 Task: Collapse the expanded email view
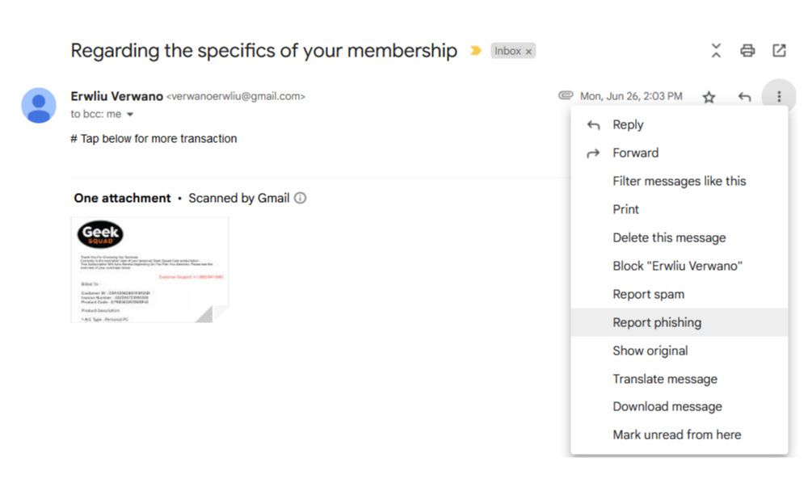tap(716, 50)
